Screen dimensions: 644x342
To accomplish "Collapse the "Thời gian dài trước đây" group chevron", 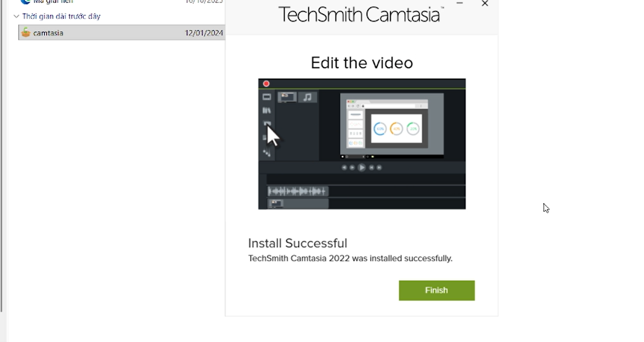I will [16, 17].
